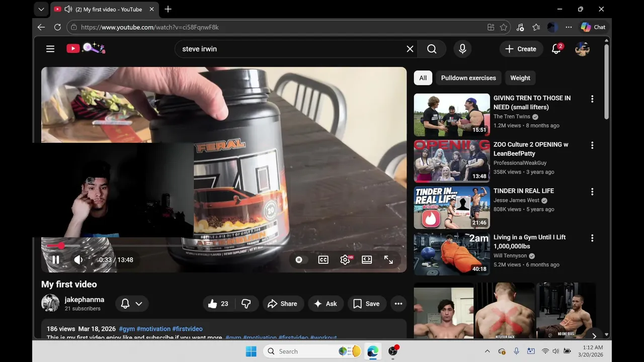Start voice search with the microphone
Screen dimensions: 644x362
click(462, 49)
